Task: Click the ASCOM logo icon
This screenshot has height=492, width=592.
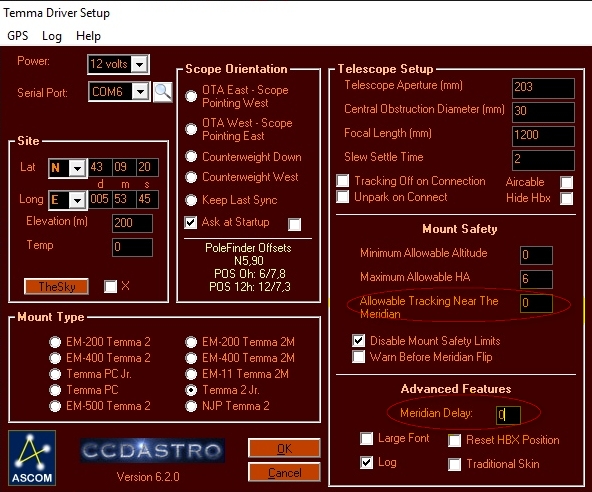Action: (32, 458)
